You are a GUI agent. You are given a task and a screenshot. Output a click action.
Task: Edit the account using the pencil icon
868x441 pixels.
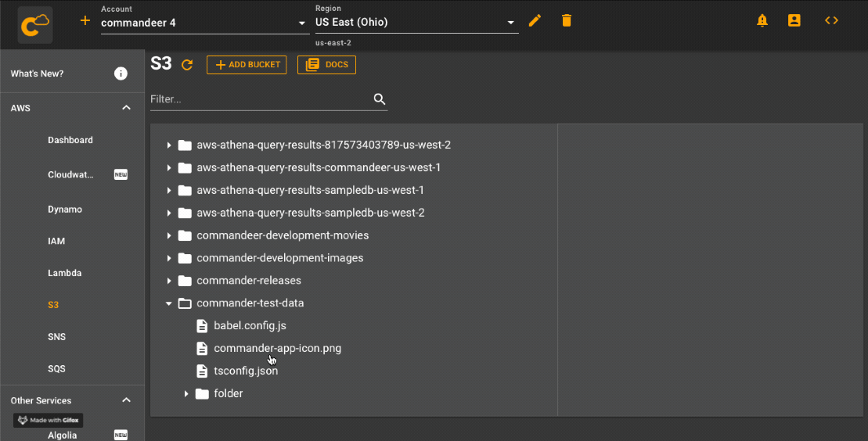pyautogui.click(x=535, y=21)
